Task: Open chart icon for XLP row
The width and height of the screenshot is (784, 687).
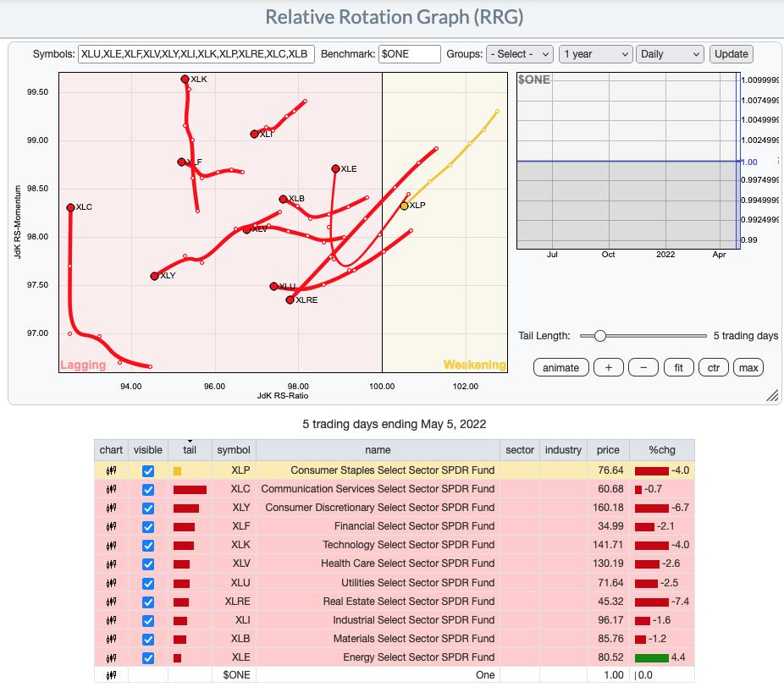Action: tap(111, 470)
